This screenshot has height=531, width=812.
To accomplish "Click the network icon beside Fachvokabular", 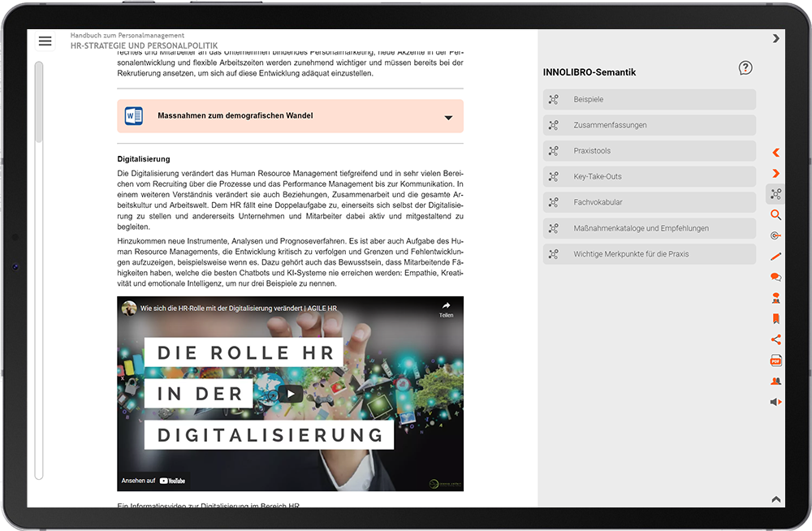I will (554, 202).
